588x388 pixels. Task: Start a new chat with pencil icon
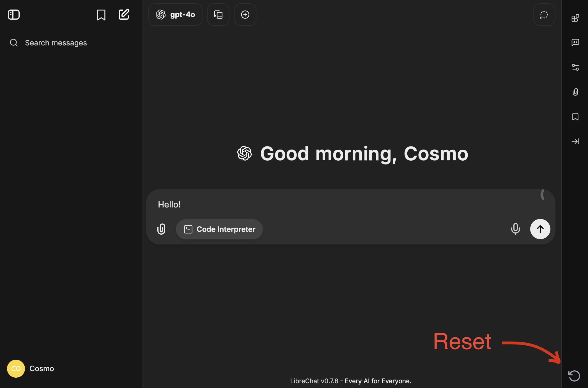pos(124,15)
